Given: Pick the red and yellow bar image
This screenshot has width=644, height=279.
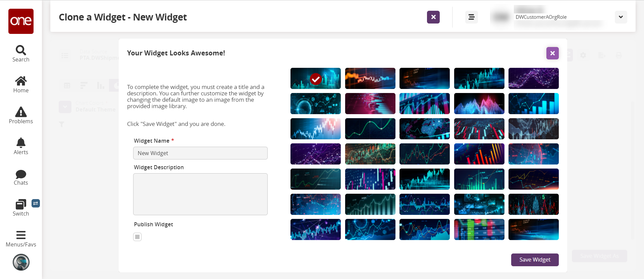Looking at the screenshot, I should click(479, 154).
